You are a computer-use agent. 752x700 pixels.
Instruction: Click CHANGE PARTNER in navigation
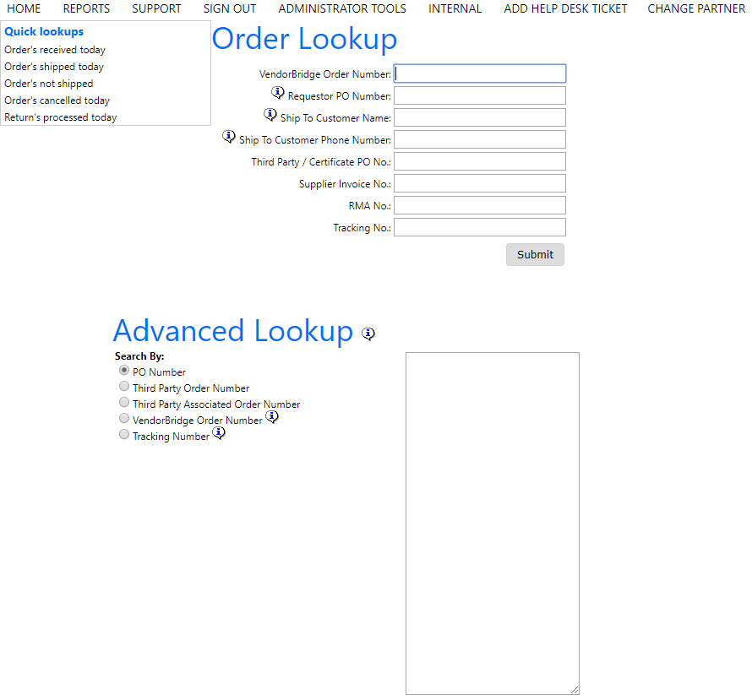pos(696,8)
